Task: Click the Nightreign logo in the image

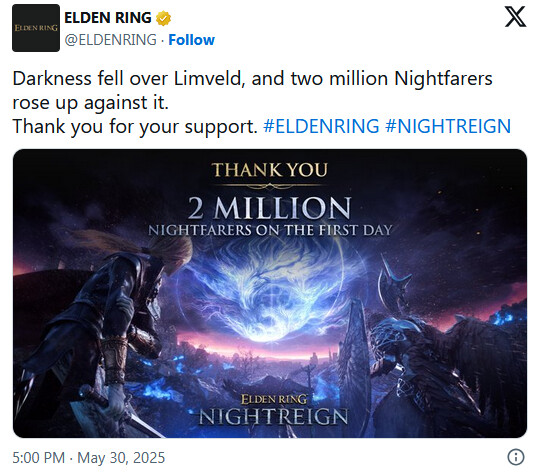Action: coord(273,410)
